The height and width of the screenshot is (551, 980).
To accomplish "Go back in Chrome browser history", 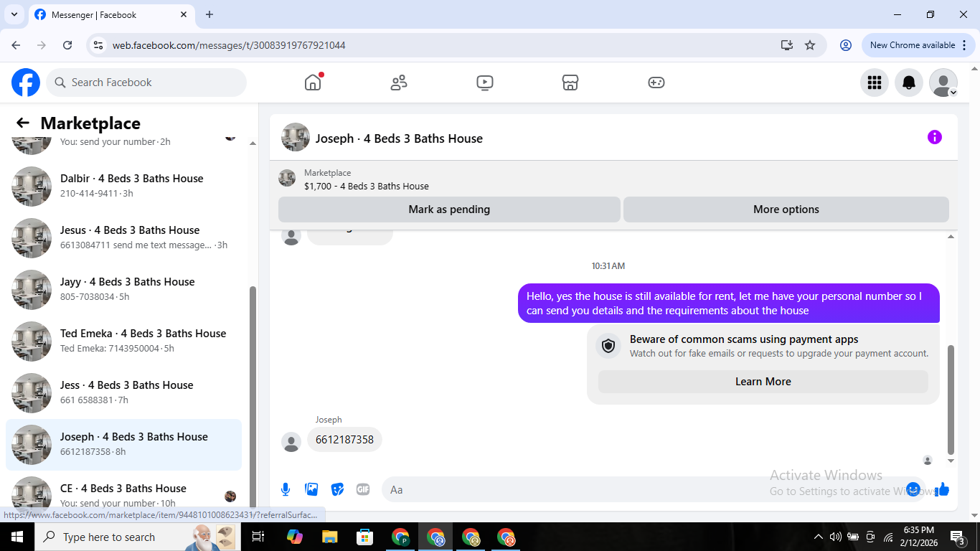I will tap(16, 45).
